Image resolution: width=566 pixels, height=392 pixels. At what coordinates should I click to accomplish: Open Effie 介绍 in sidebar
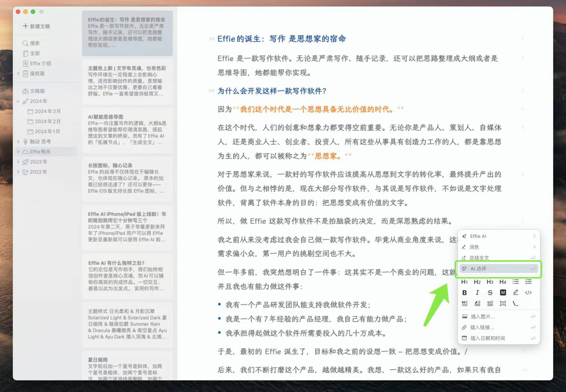click(x=37, y=64)
